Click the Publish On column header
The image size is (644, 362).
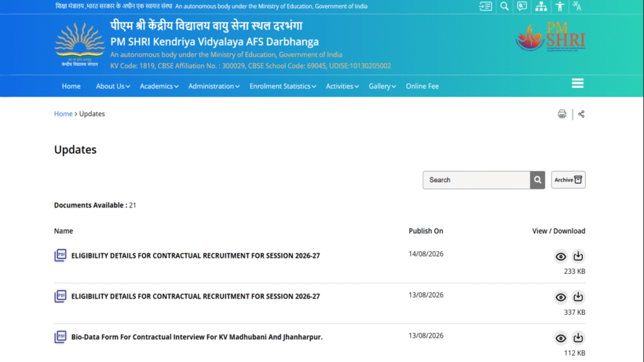tap(426, 231)
